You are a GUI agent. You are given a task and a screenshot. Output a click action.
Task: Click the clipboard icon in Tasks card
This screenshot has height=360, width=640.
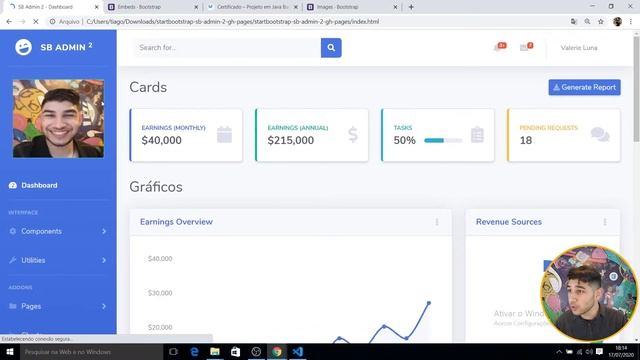477,135
